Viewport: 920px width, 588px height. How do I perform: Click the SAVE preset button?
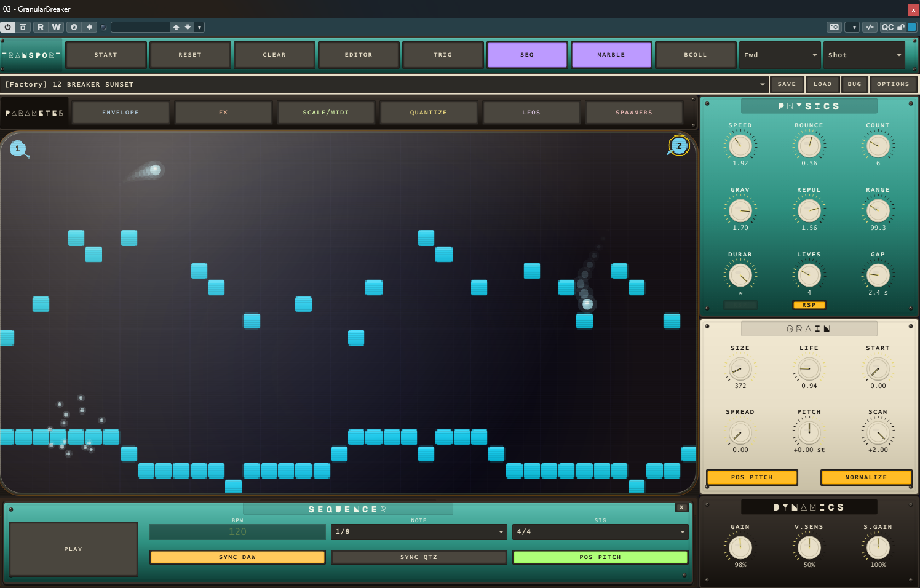[787, 84]
